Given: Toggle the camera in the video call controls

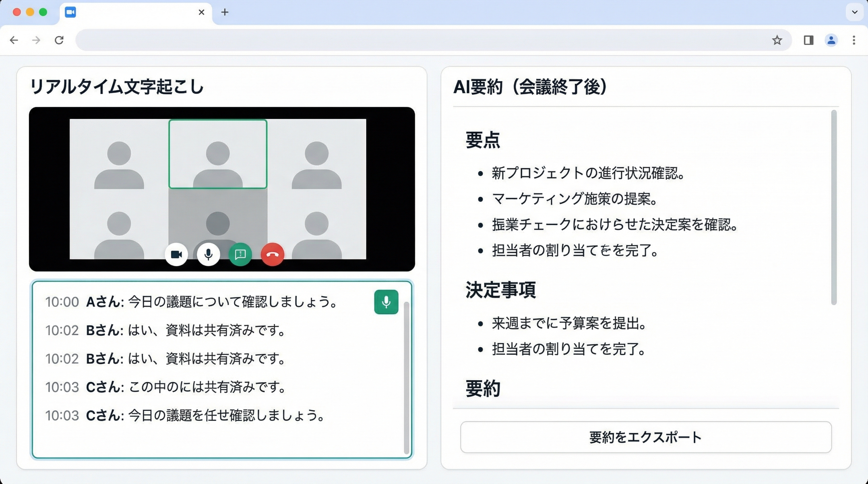Looking at the screenshot, I should pos(176,255).
